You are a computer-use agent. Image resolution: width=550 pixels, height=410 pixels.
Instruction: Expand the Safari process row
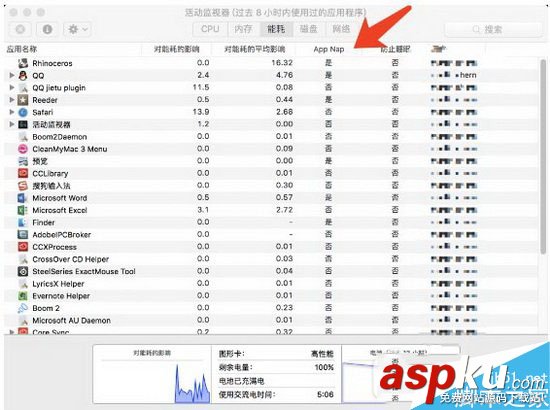pyautogui.click(x=12, y=112)
